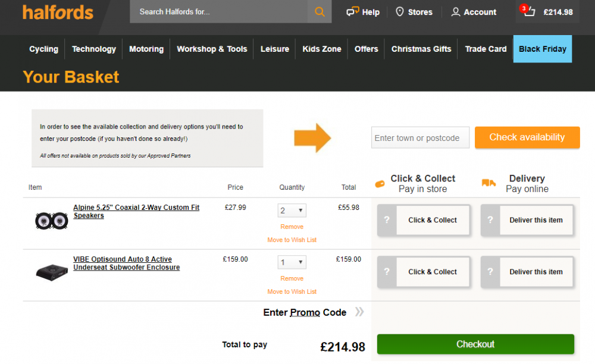
Task: Open the VIBE Optisound Subwoofer link
Action: tap(126, 263)
